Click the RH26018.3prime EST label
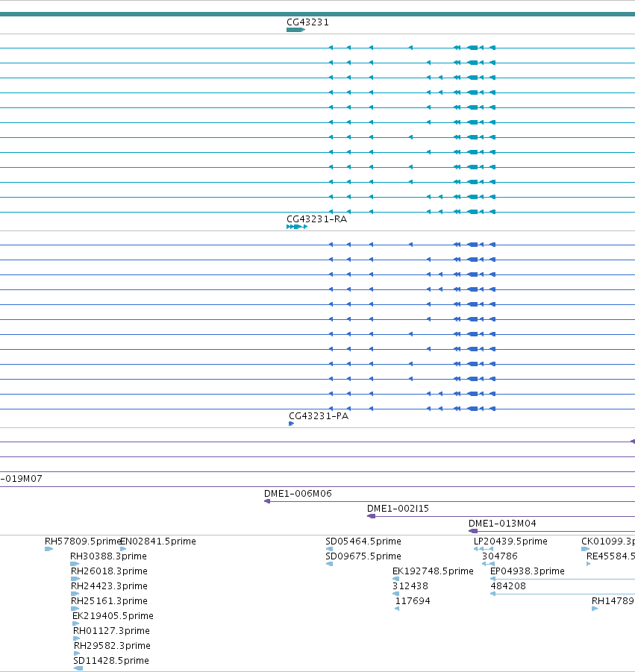This screenshot has height=672, width=635. point(109,571)
